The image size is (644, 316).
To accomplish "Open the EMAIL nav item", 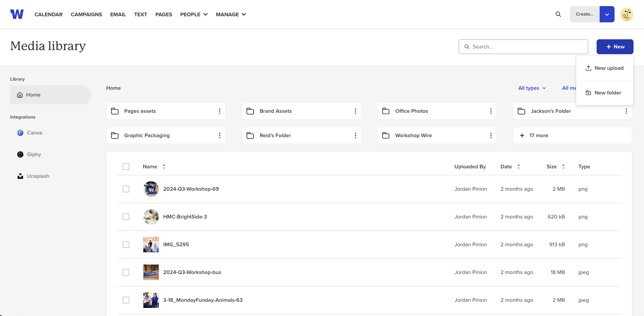I will [x=118, y=14].
